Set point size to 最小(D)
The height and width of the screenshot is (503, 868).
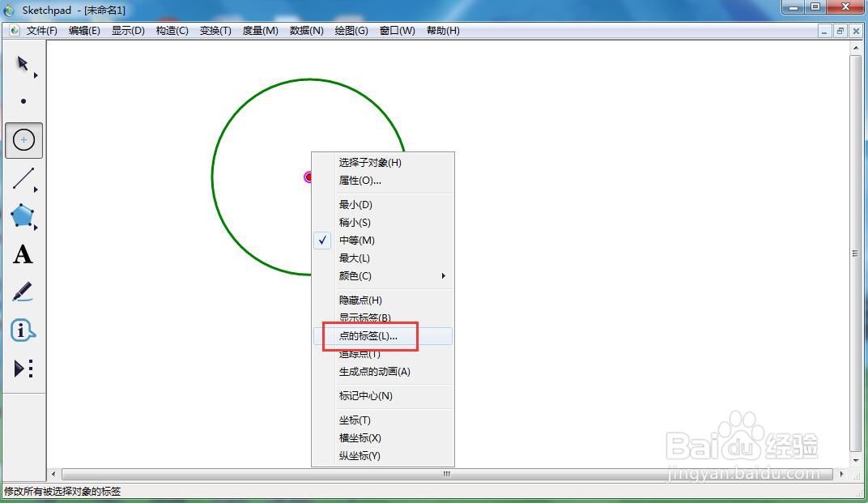point(383,204)
